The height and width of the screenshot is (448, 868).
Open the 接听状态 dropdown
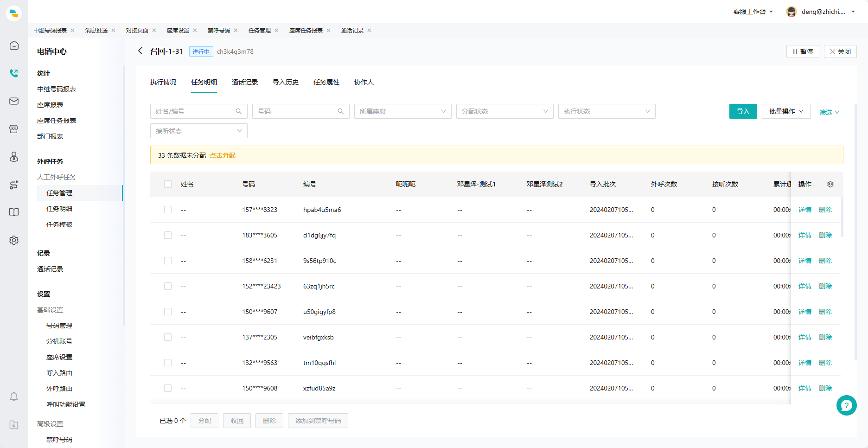(x=199, y=131)
